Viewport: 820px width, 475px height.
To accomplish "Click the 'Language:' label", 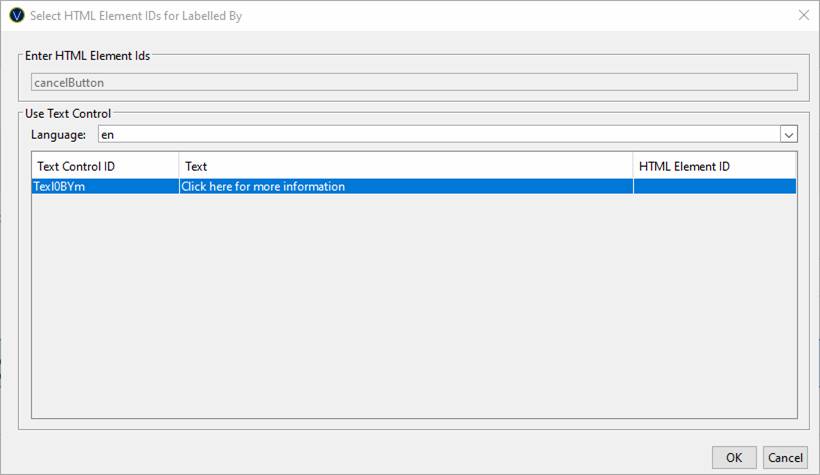I will [x=59, y=134].
